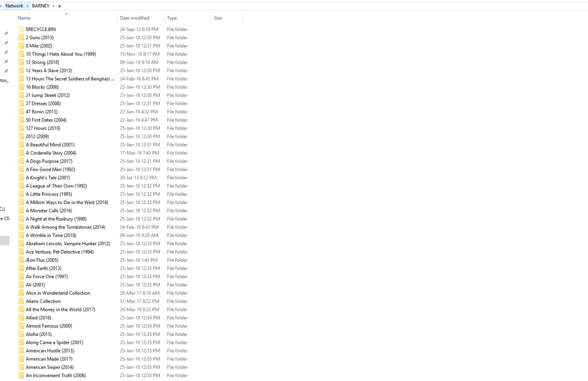This screenshot has width=588, height=381.
Task: Select All the Money in the World (2017)
Action: pos(60,309)
